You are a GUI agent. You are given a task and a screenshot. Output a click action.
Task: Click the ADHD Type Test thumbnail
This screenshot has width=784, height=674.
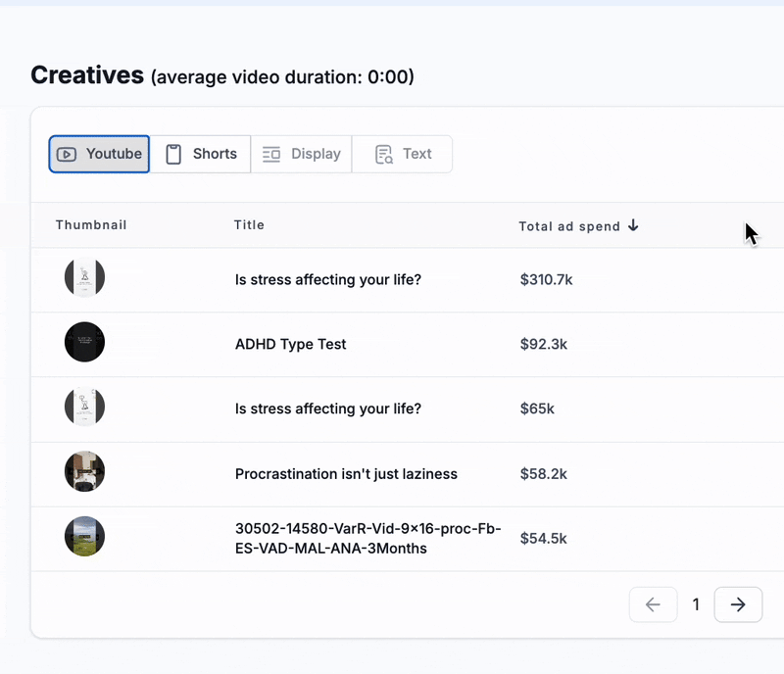[x=84, y=343]
